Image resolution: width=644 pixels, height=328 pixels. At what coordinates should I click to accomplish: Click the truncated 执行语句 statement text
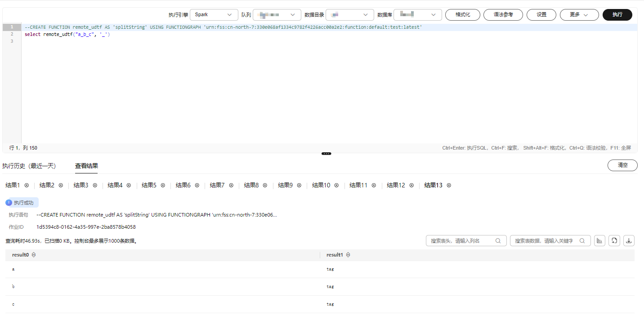[x=157, y=215]
